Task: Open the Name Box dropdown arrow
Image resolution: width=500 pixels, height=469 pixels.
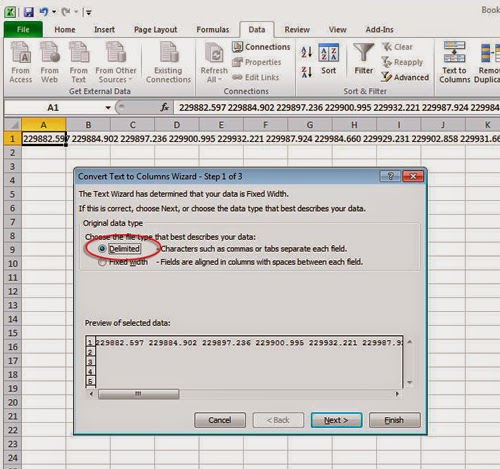Action: point(108,108)
